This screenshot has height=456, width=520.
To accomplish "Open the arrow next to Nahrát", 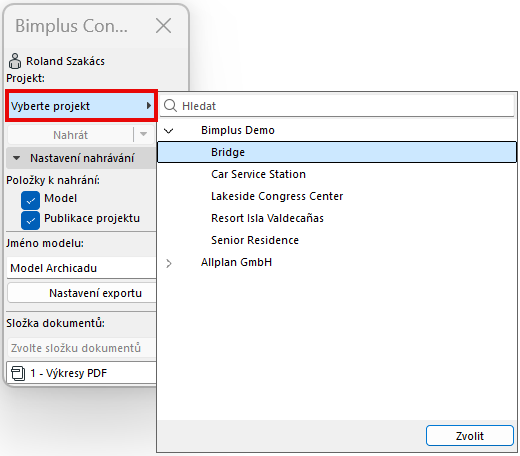I will 144,135.
